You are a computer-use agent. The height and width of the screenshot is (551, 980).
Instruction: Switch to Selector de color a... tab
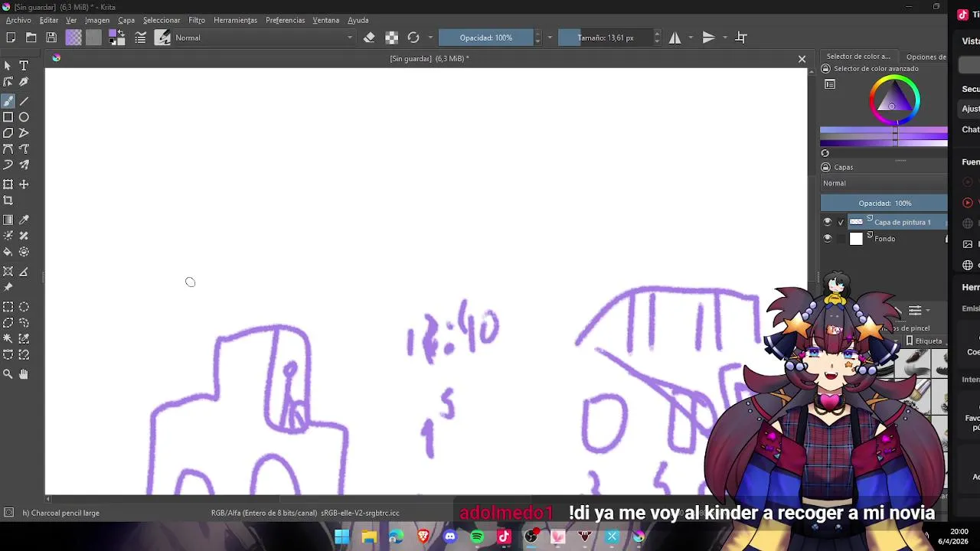coord(858,57)
